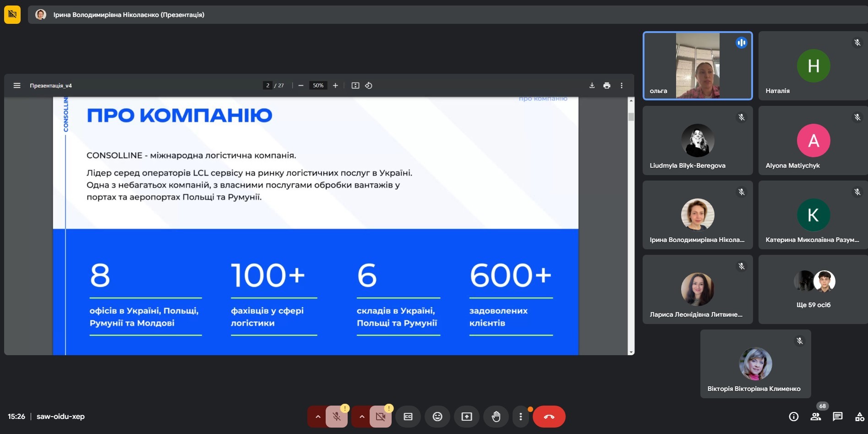868x434 pixels.
Task: Open the 'Ще 59 осіб' tile
Action: point(813,289)
